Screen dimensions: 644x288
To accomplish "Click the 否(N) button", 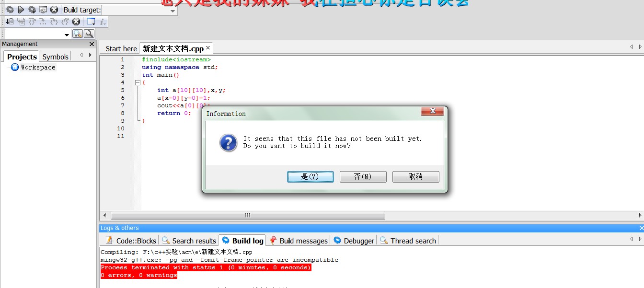I will coord(363,176).
